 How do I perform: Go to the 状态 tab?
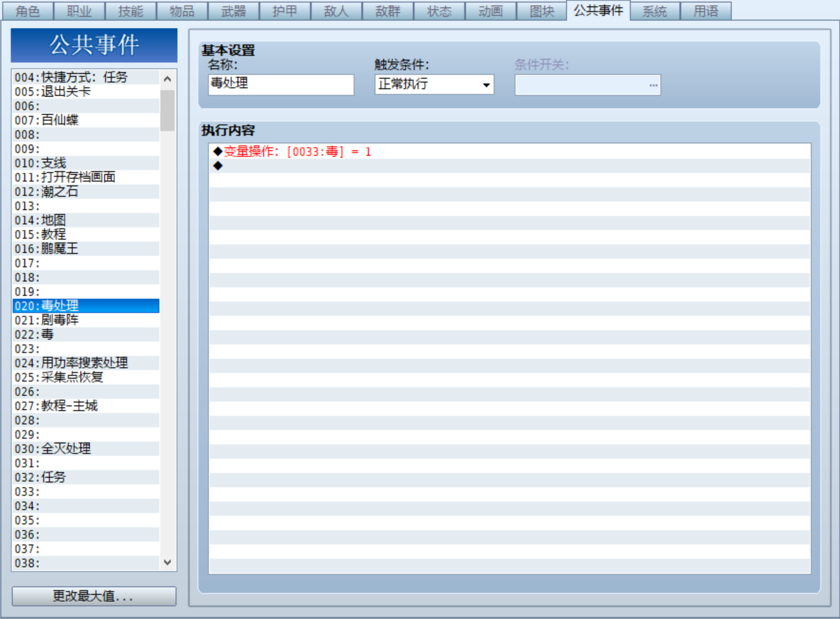click(439, 11)
